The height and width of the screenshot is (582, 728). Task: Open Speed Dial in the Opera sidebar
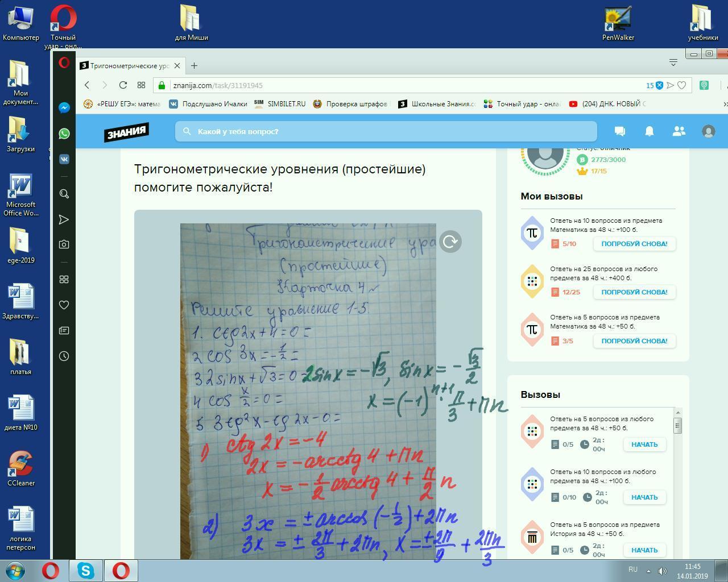point(64,280)
